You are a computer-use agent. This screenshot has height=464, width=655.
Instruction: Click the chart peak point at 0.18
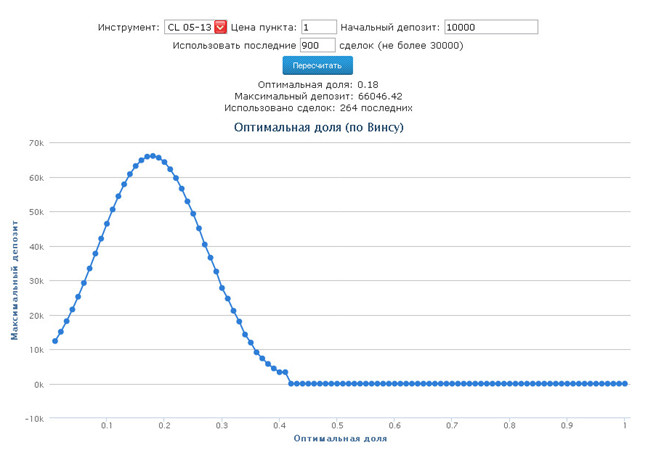(x=153, y=156)
